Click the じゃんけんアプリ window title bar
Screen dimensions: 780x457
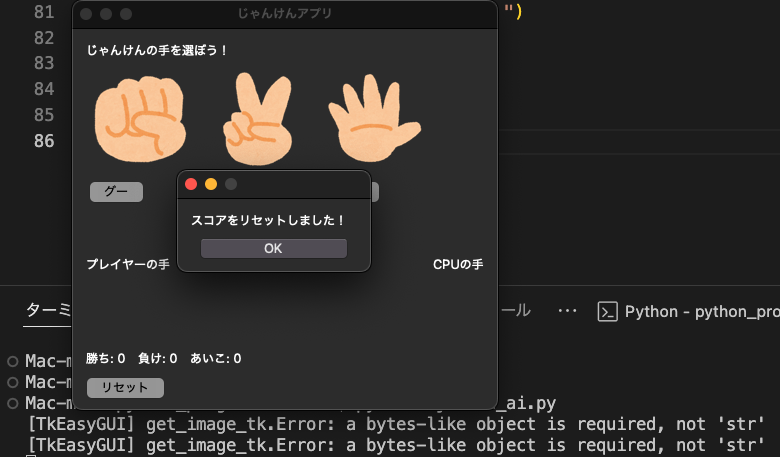tap(285, 13)
